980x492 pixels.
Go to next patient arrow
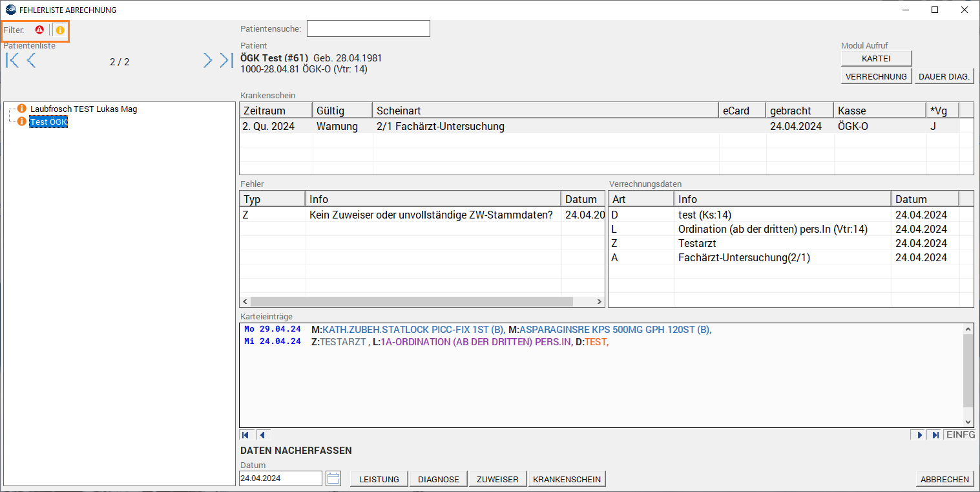click(207, 61)
